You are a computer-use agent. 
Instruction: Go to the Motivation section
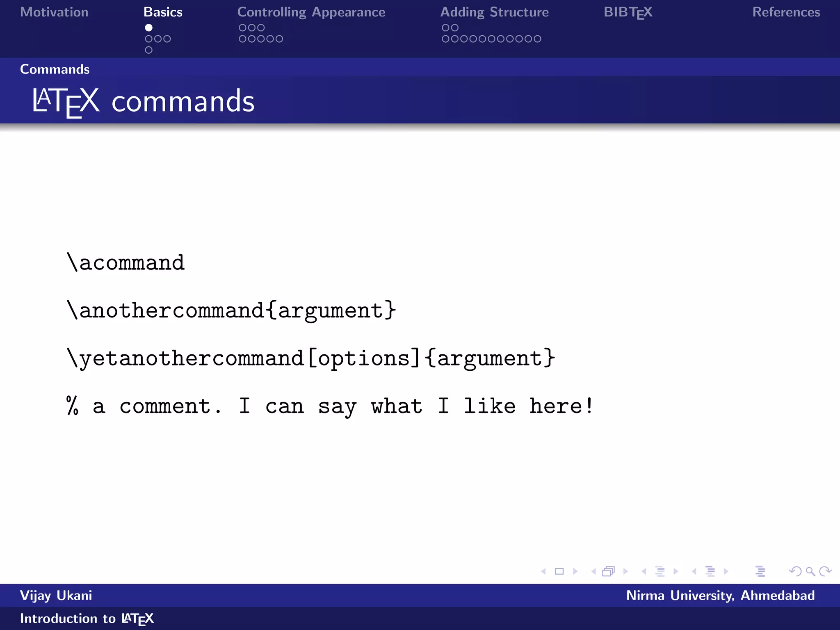pos(54,12)
